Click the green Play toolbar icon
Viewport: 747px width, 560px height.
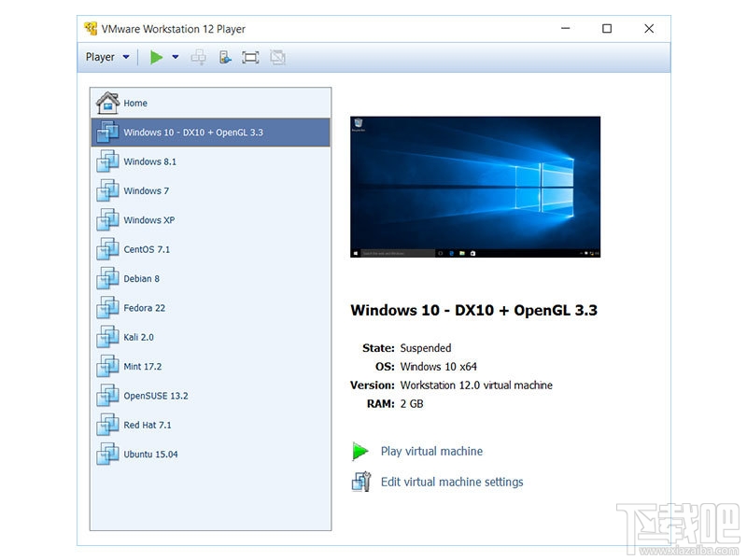pos(156,57)
